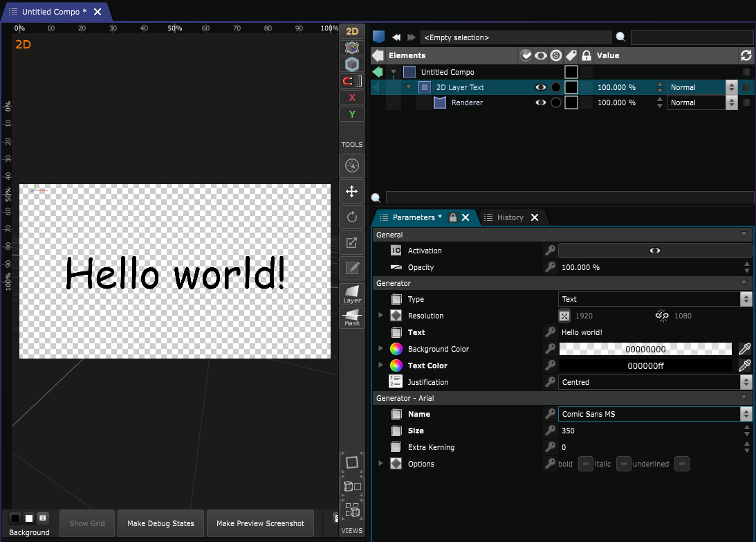Click Make Preview Screenshot button
Viewport: 756px width, 542px height.
click(260, 523)
